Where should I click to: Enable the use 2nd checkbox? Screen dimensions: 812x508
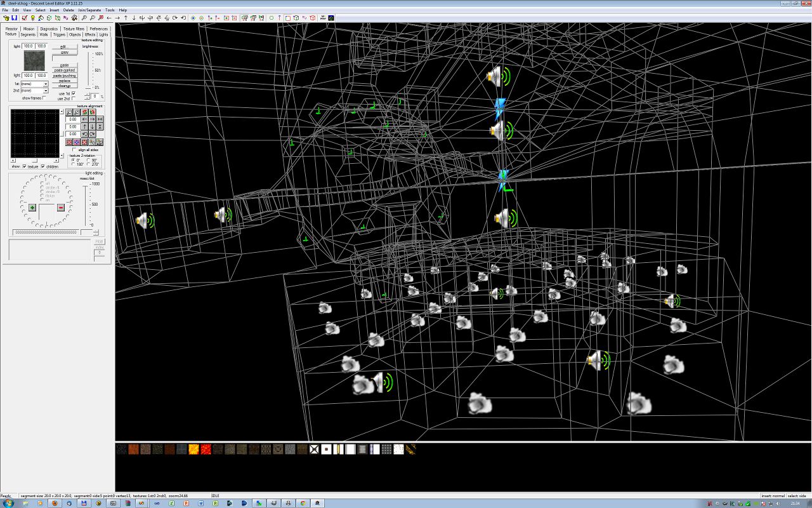74,98
